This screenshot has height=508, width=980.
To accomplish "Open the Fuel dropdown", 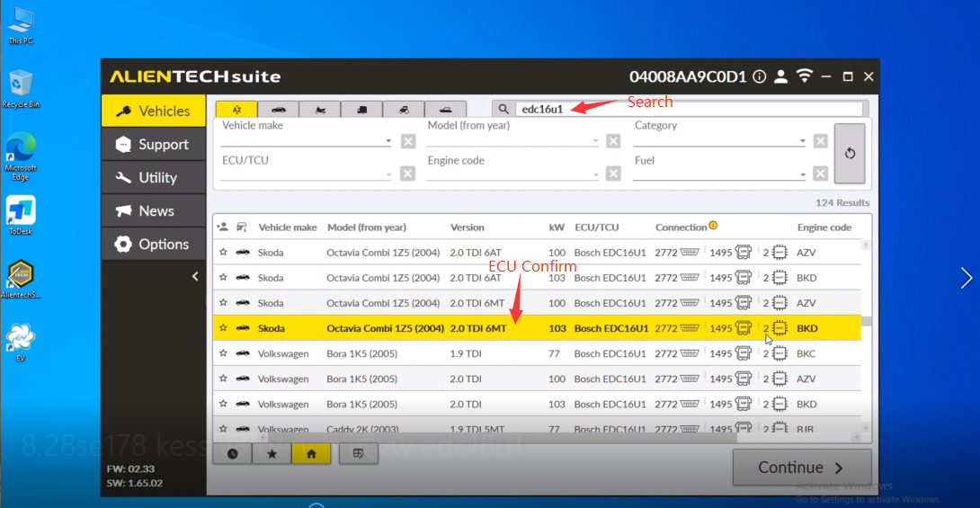I will [x=720, y=174].
